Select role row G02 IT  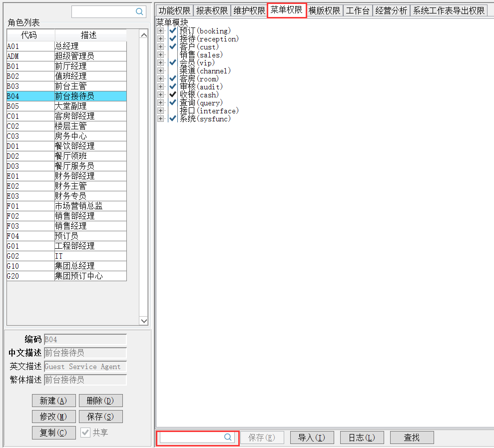coord(67,256)
